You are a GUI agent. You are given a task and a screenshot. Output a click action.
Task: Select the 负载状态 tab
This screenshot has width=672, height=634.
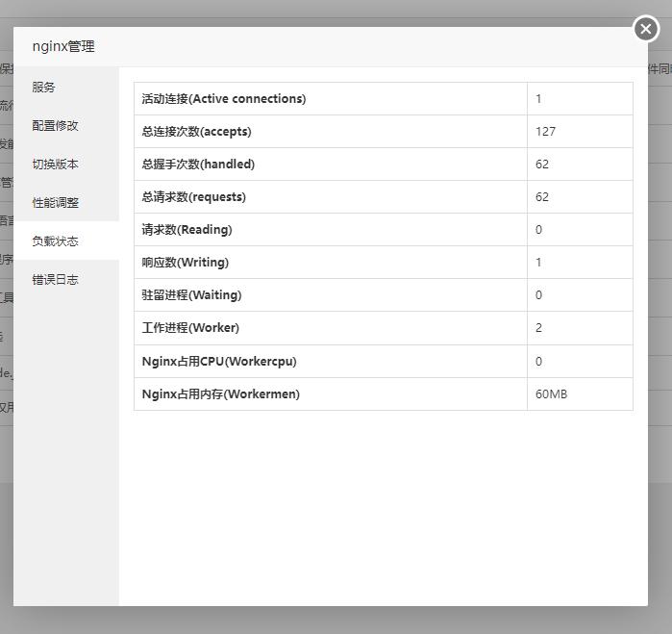[56, 241]
